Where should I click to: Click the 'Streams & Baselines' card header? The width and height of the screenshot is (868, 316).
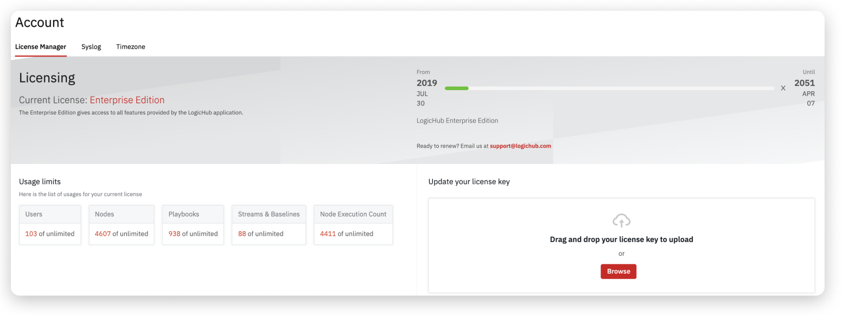click(x=269, y=214)
